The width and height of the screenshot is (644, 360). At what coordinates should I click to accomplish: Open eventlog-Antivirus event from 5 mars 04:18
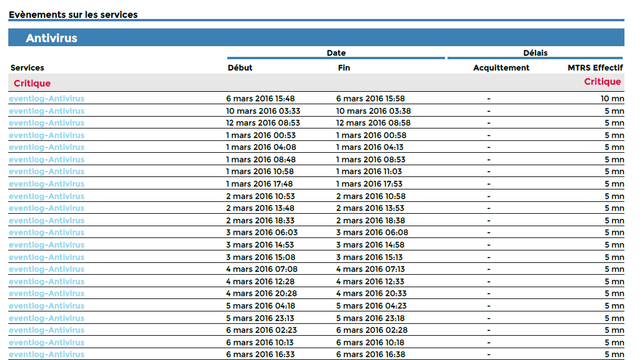coord(46,306)
